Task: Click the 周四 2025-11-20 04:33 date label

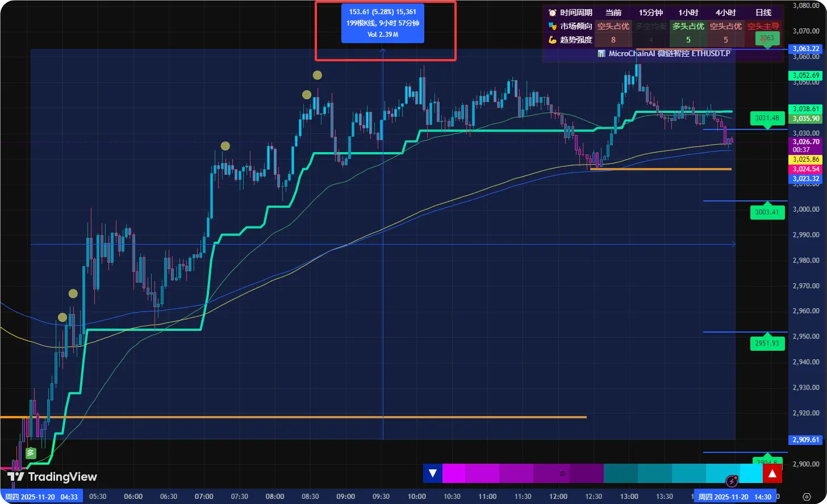Action: (41, 497)
